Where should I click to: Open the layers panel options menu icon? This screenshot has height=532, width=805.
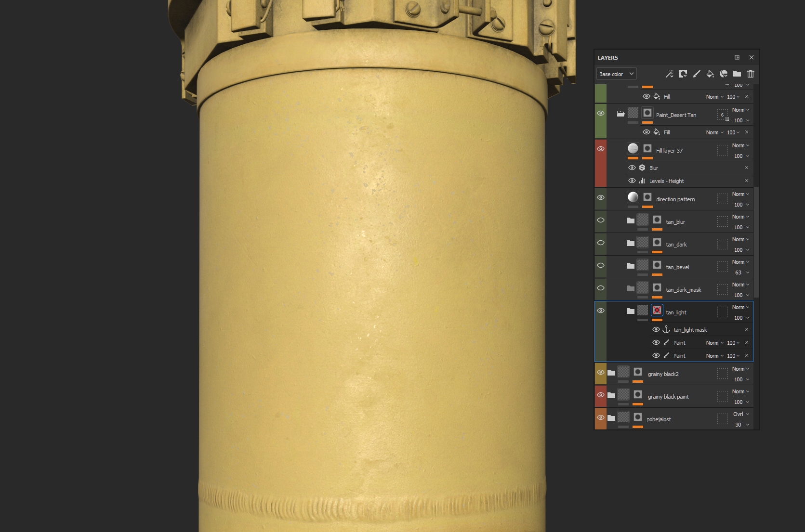[x=737, y=57]
